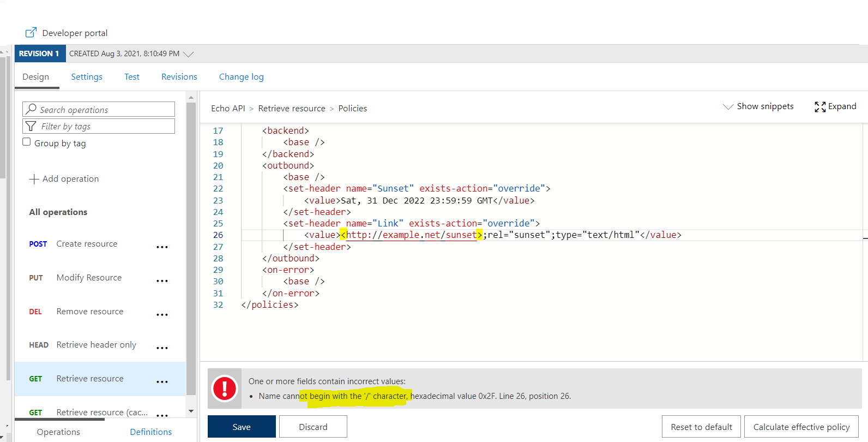Click Policies in the breadcrumb

(353, 109)
